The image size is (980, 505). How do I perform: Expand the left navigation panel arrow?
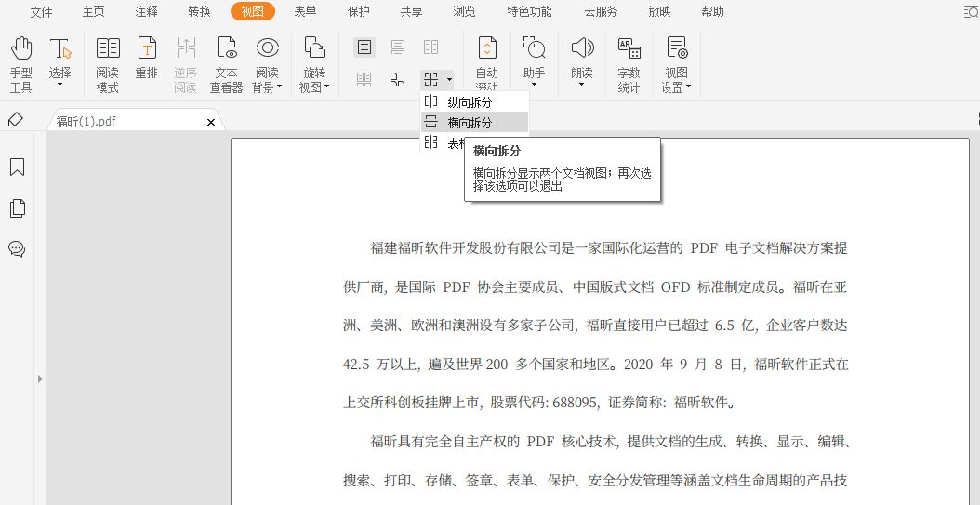(x=40, y=379)
